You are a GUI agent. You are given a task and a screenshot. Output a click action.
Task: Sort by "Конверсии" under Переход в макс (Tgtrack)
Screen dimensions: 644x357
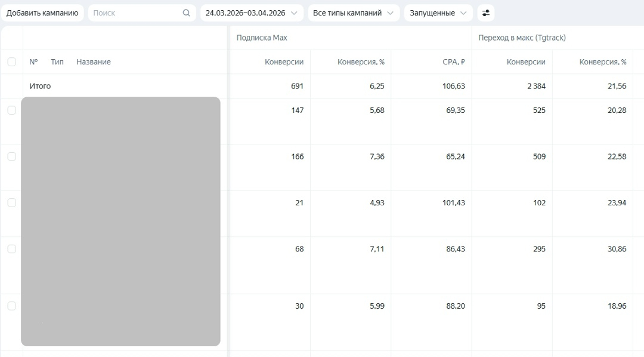click(526, 61)
